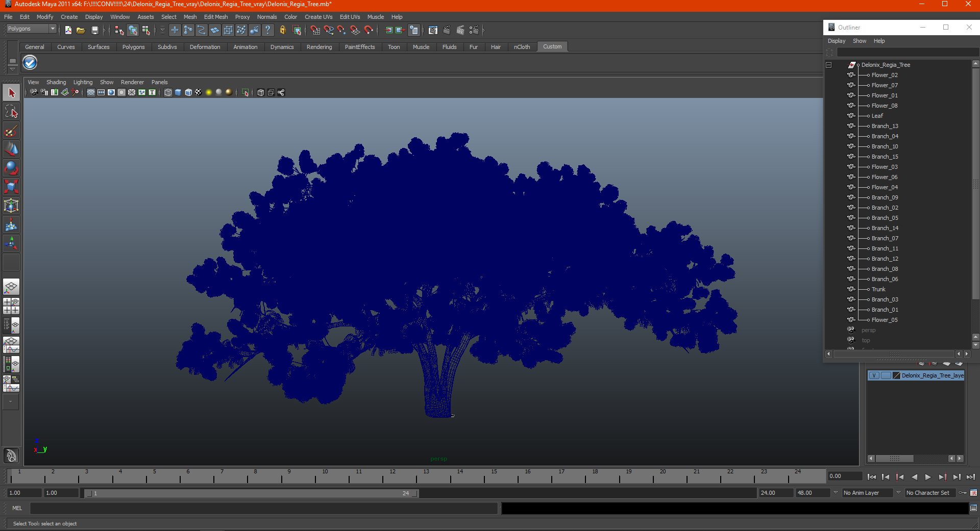Open the viewport Shading menu
This screenshot has width=980, height=531.
tap(56, 82)
